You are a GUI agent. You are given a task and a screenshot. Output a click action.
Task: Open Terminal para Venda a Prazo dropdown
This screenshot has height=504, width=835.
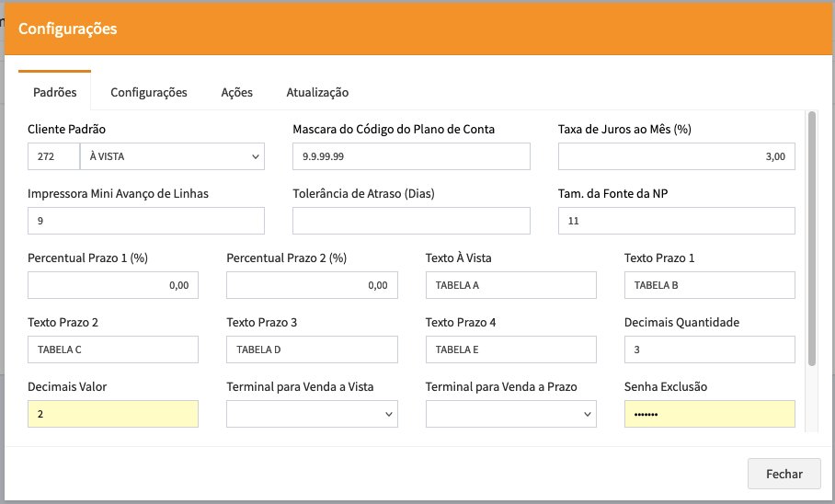point(510,415)
